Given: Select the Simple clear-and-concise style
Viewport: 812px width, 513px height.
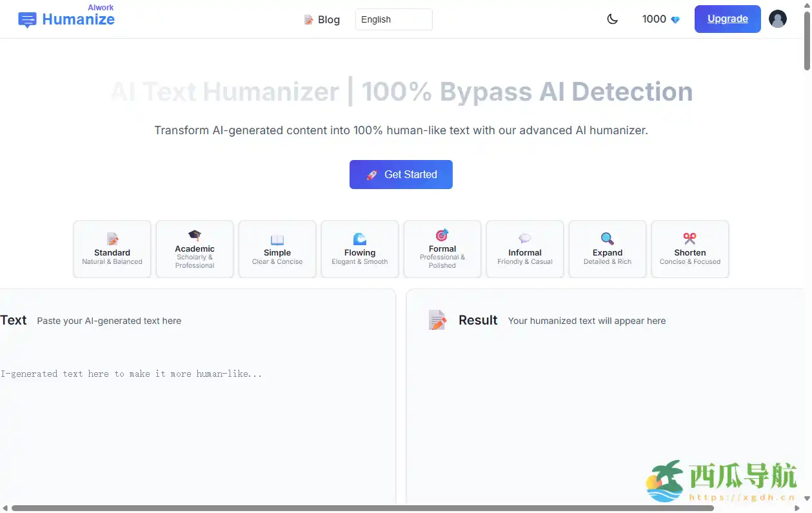Looking at the screenshot, I should click(277, 249).
